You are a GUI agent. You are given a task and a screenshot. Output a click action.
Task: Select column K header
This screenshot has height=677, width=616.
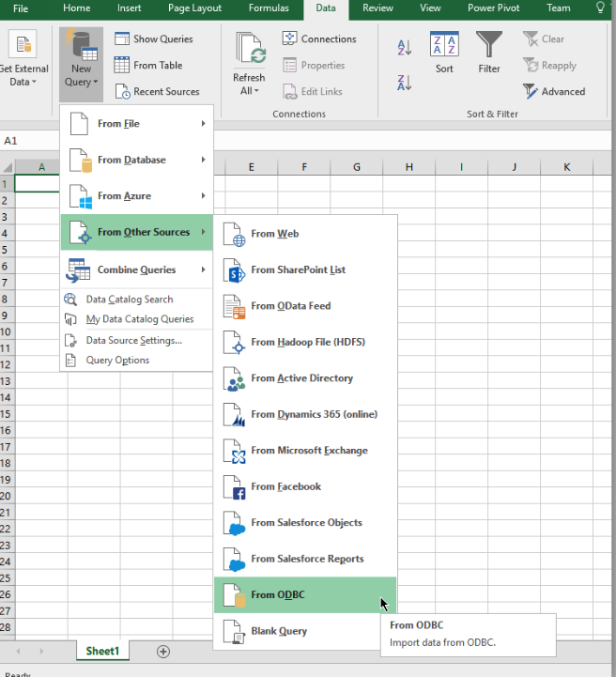(x=567, y=167)
